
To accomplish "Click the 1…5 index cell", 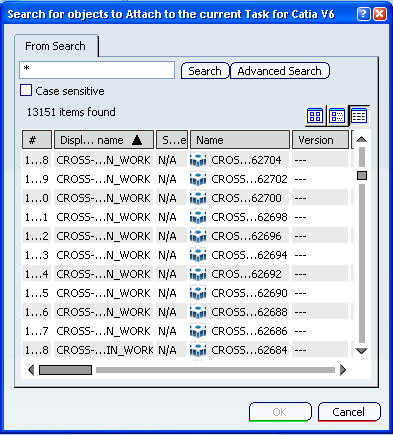I will click(37, 293).
